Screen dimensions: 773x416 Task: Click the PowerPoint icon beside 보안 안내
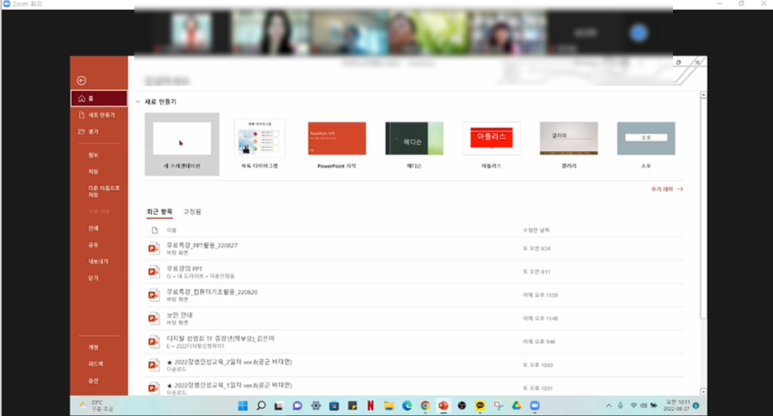(x=154, y=318)
